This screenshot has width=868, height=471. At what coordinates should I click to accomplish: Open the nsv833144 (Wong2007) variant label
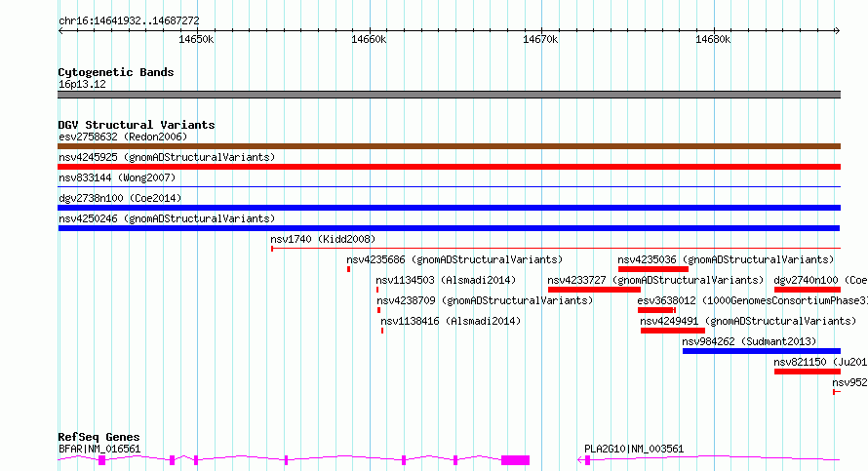[x=117, y=177]
